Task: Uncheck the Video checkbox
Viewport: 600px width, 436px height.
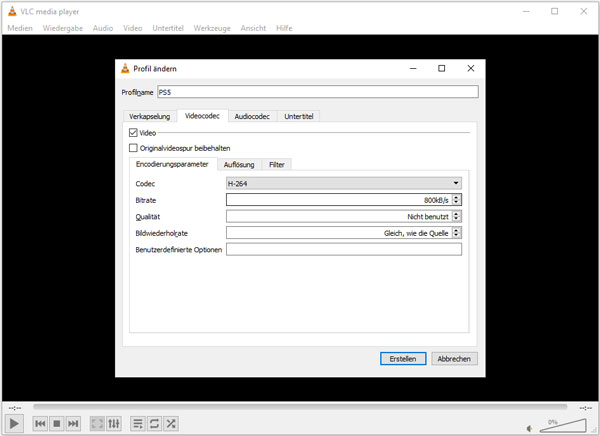Action: pyautogui.click(x=134, y=132)
